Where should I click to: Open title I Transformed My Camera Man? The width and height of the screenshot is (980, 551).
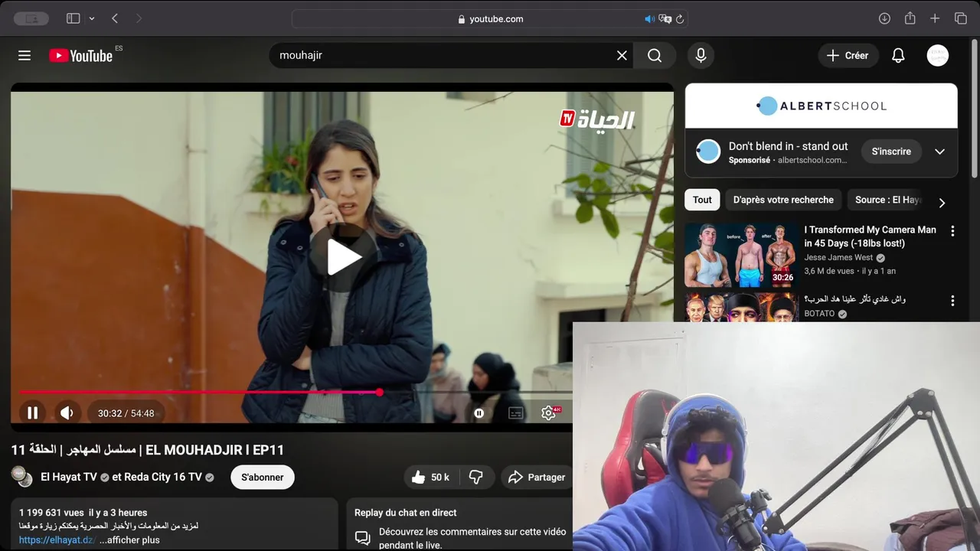(870, 236)
